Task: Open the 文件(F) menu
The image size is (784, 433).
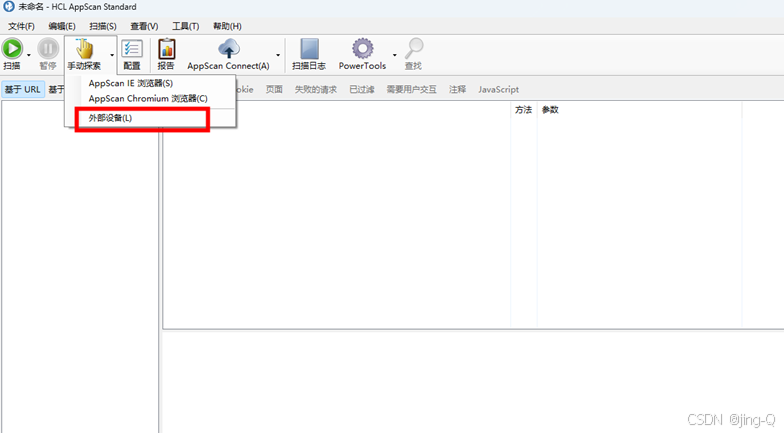Action: click(x=21, y=26)
